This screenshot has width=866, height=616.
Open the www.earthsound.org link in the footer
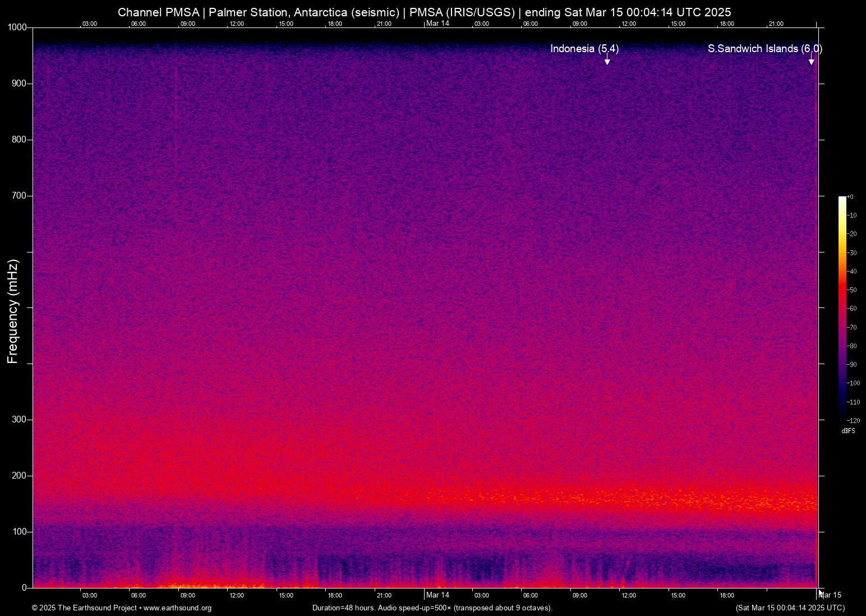[177, 608]
